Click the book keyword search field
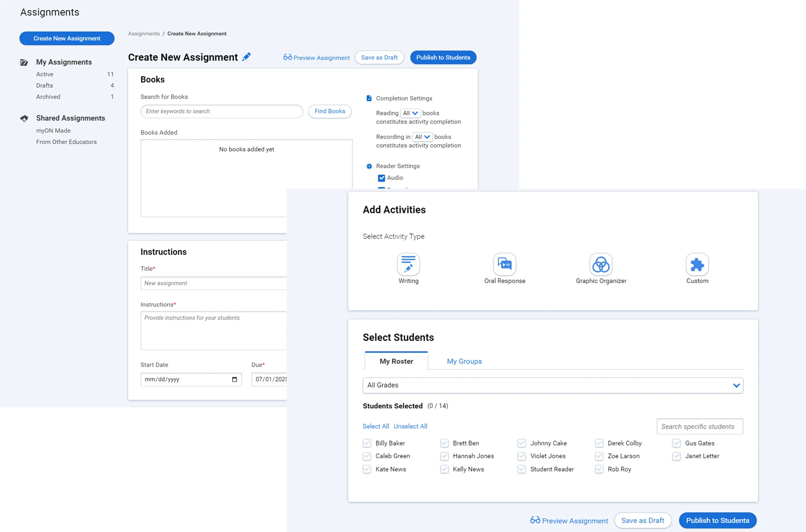Viewport: 806px width, 532px height. point(222,111)
